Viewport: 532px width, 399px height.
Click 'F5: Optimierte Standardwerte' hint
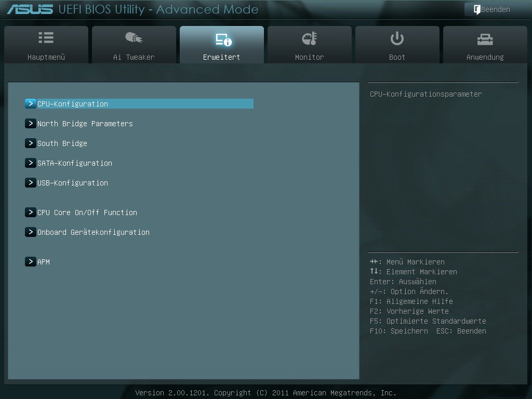pos(428,321)
